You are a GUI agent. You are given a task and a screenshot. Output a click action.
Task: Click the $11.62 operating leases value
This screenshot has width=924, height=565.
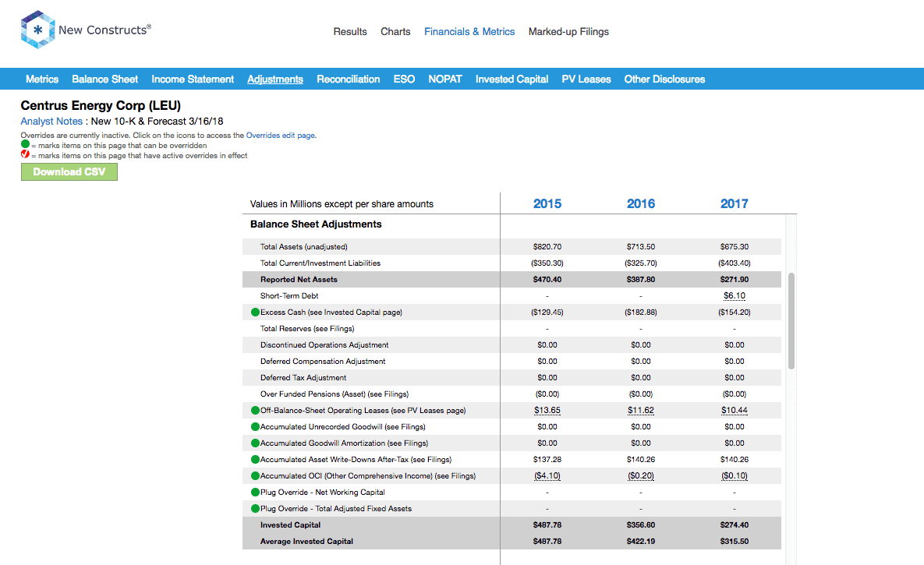click(641, 411)
